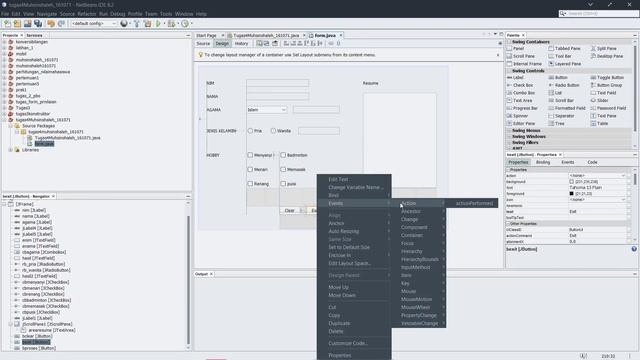This screenshot has height=360, width=640.
Task: Click the search box in the title bar
Action: [x=598, y=13]
